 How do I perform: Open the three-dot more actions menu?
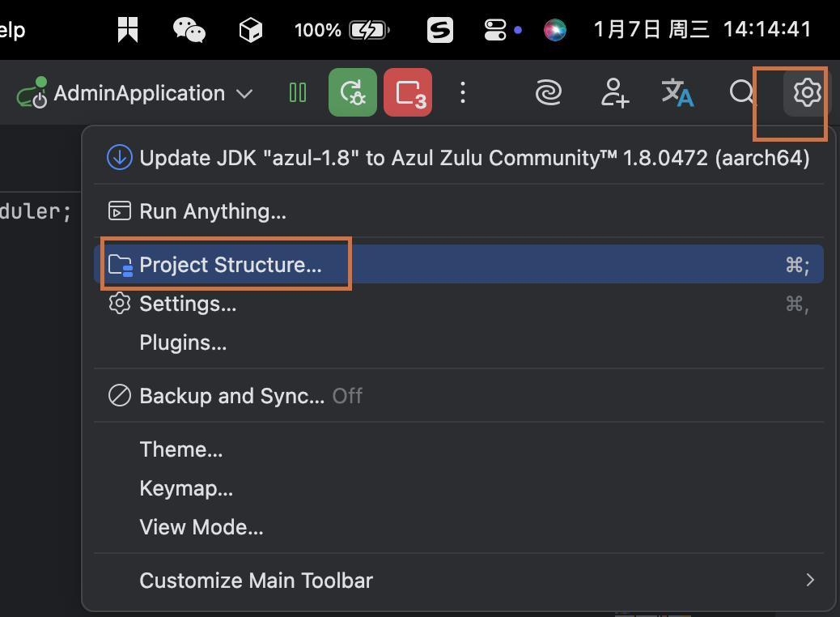(x=463, y=93)
